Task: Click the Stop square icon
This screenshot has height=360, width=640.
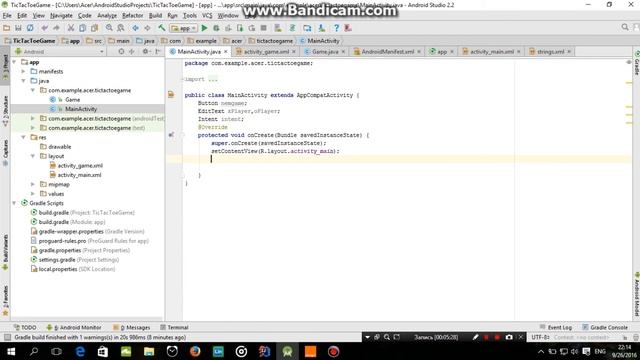Action: pos(264,28)
